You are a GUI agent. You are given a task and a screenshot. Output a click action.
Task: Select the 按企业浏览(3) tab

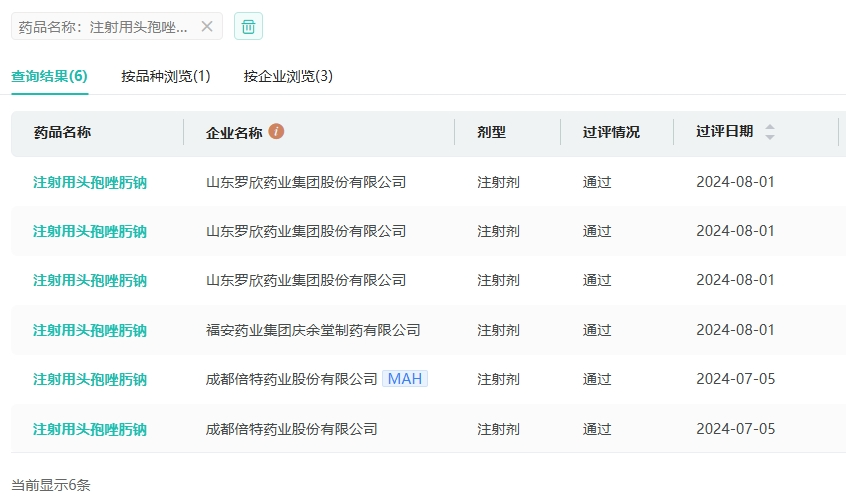point(288,76)
